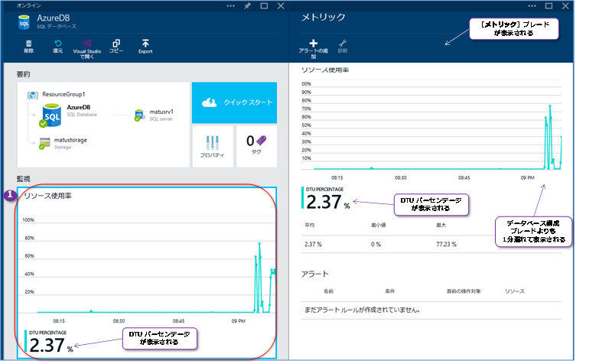612x364 pixels.
Task: Pin the AzureDB blade
Action: pos(247,6)
